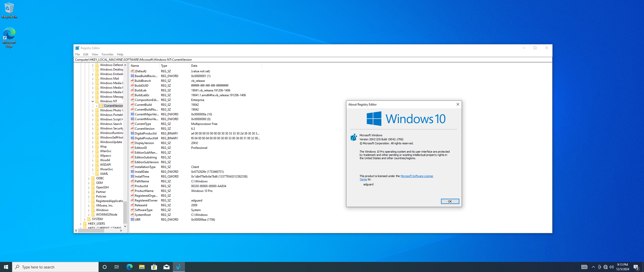Open the Windows Start menu
This screenshot has width=644, height=272.
coord(6,267)
